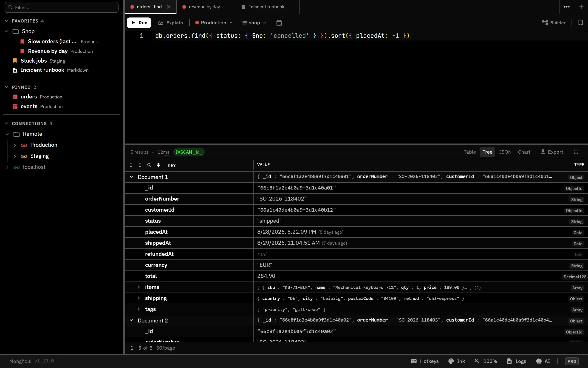This screenshot has width=588, height=368.
Task: Select the refundedAt null row
Action: pos(356,254)
